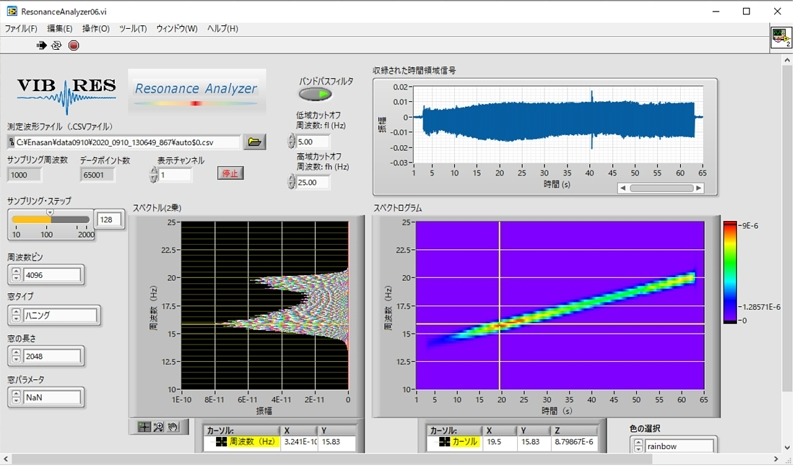Click the window length 2048 field
800x473 pixels.
point(52,356)
